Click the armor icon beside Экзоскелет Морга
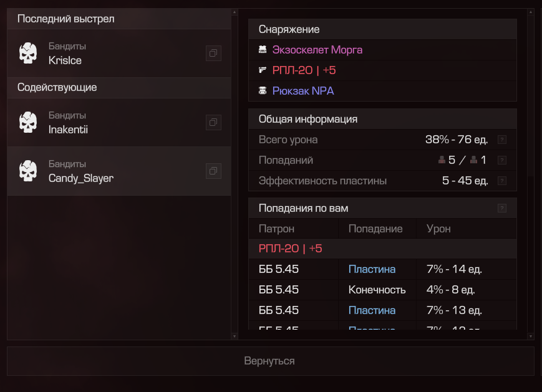Screen dimensions: 542x392 263,50
